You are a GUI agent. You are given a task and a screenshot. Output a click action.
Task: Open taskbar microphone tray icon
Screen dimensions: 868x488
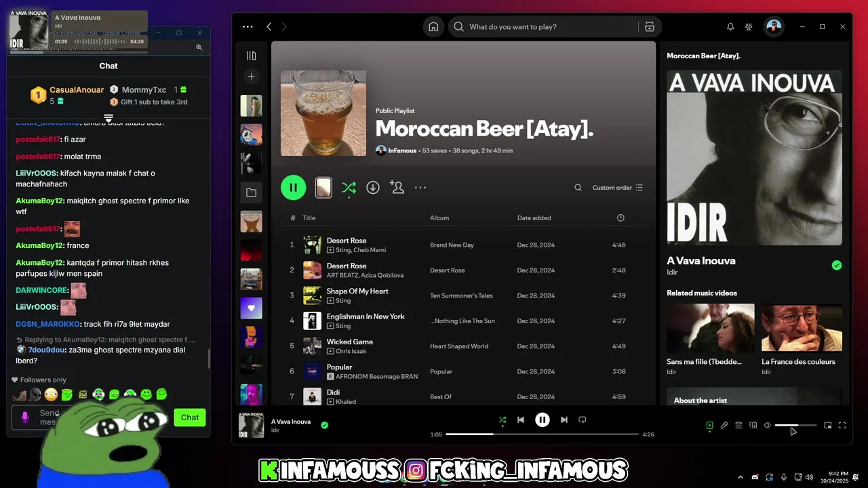tap(784, 477)
